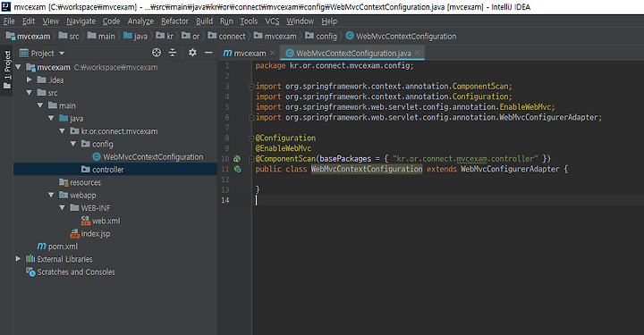Collapse the src folder arrow
This screenshot has width=644, height=335.
click(x=30, y=93)
